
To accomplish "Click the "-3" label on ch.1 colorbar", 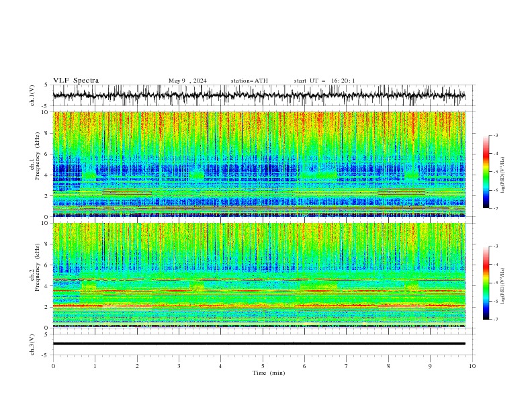I will (495, 135).
